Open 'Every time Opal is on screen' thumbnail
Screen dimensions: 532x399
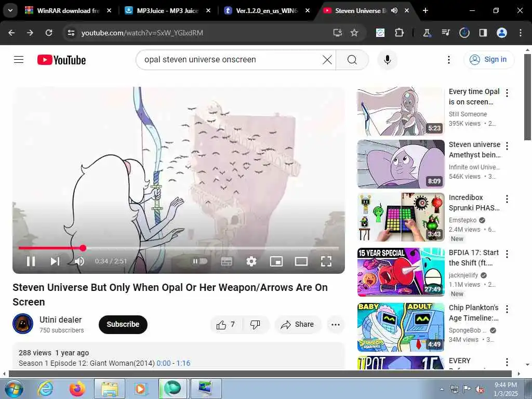pos(401,111)
